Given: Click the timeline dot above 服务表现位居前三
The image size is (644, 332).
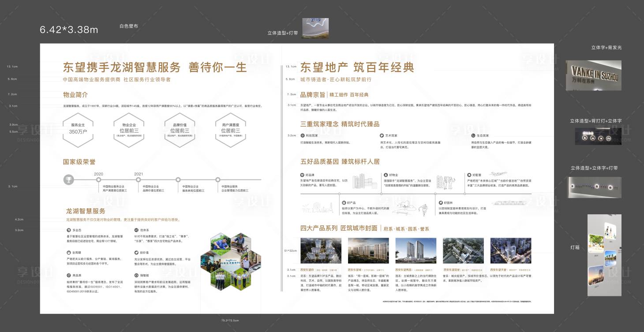Looking at the screenshot, I should pyautogui.click(x=178, y=179).
